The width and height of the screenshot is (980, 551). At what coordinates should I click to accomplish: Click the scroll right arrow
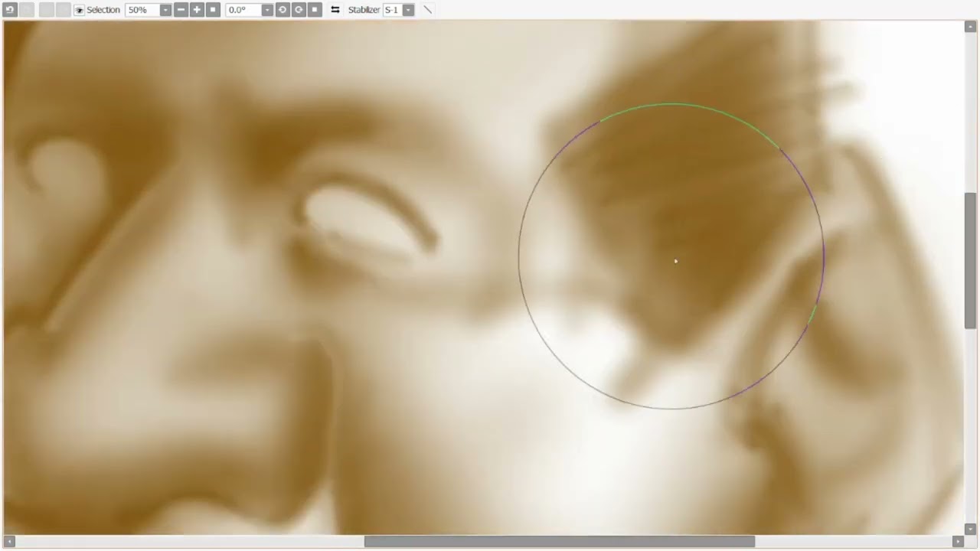click(x=957, y=542)
